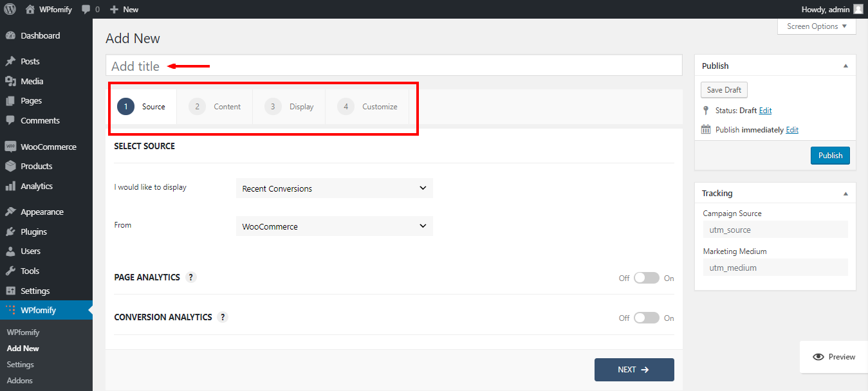This screenshot has width=868, height=391.
Task: Select the Customize step tab
Action: click(x=367, y=107)
